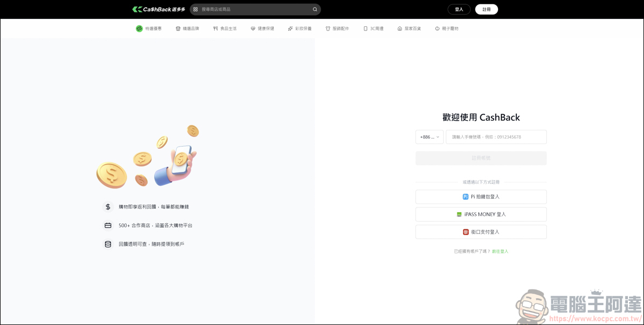This screenshot has width=644, height=325.
Task: Click the database icon beside 回饋透明可查
Action: tap(108, 244)
